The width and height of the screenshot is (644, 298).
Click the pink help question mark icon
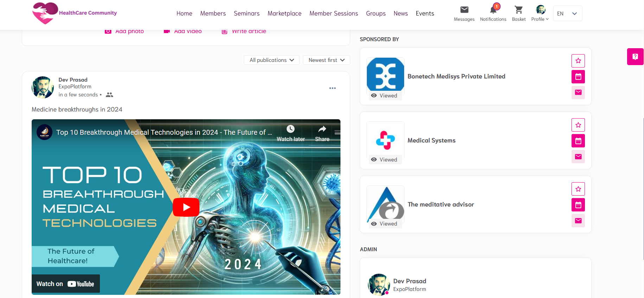pos(635,57)
